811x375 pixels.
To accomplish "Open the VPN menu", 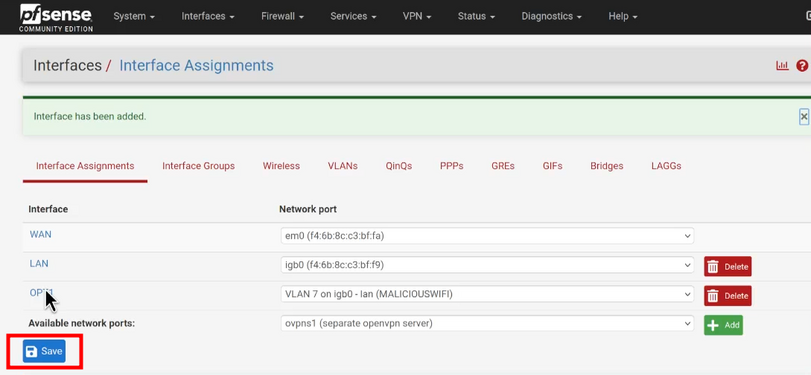I will coord(416,17).
